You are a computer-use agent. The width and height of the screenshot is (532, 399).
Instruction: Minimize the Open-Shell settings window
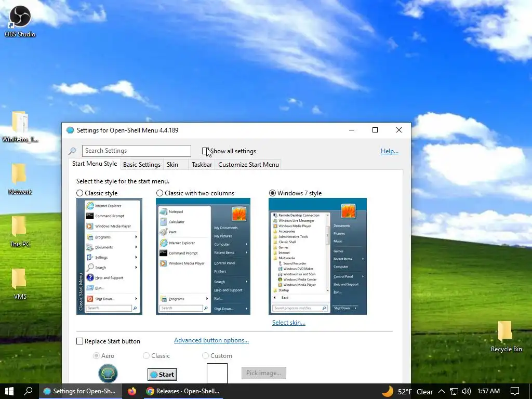pos(352,130)
